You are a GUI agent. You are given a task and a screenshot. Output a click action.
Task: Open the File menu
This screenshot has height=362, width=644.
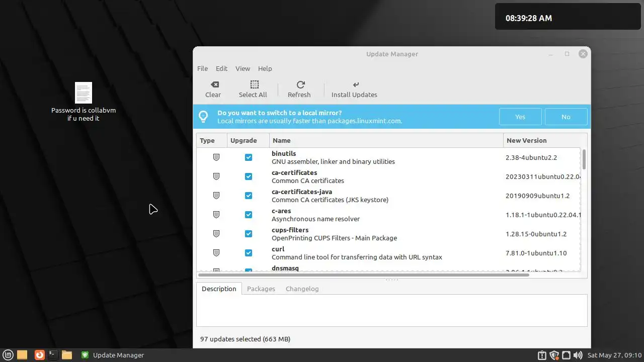coord(202,68)
